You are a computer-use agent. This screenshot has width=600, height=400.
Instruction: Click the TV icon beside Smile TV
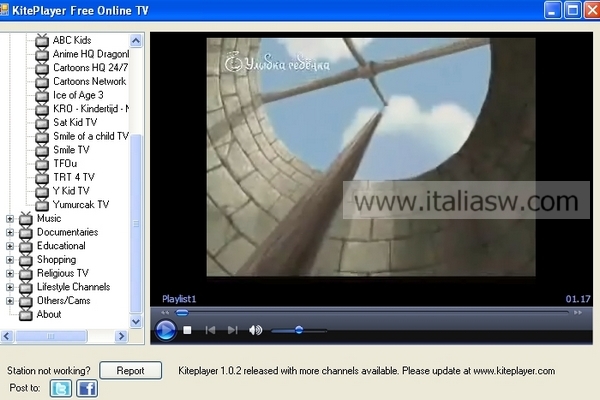click(x=42, y=150)
